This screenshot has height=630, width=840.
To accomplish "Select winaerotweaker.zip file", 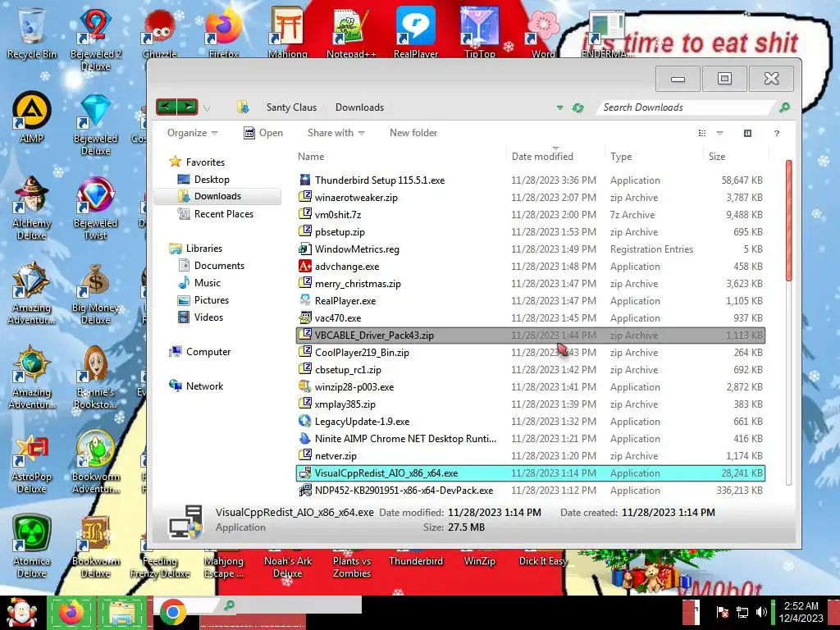I will pos(531,198).
